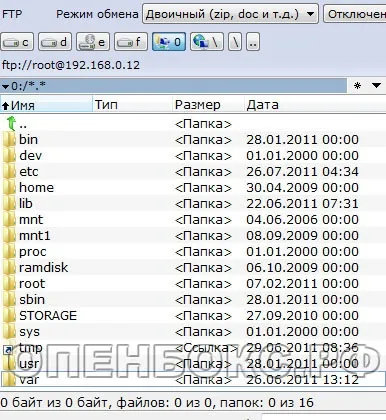Click the ramdisk folder name
This screenshot has width=386, height=420.
tap(43, 268)
